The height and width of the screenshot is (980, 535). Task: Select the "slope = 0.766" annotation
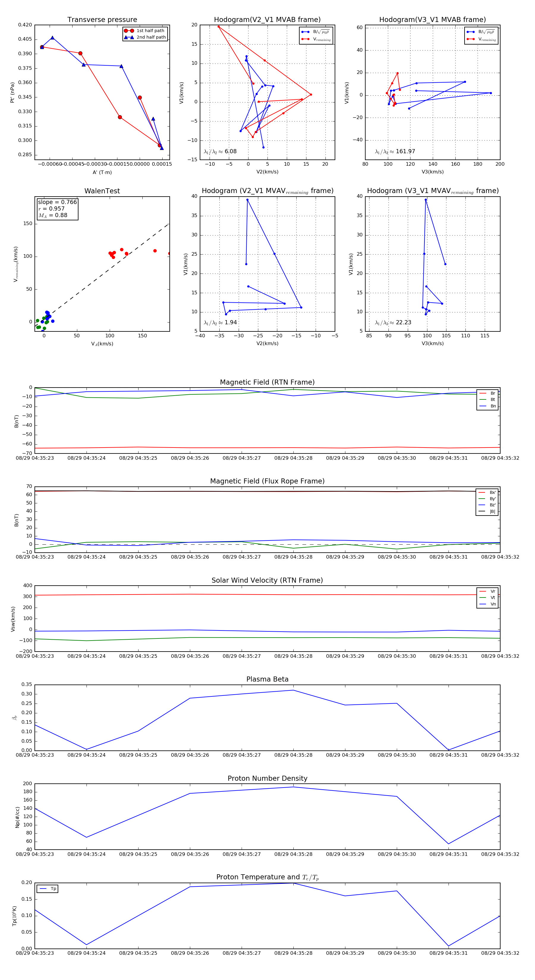pos(57,202)
